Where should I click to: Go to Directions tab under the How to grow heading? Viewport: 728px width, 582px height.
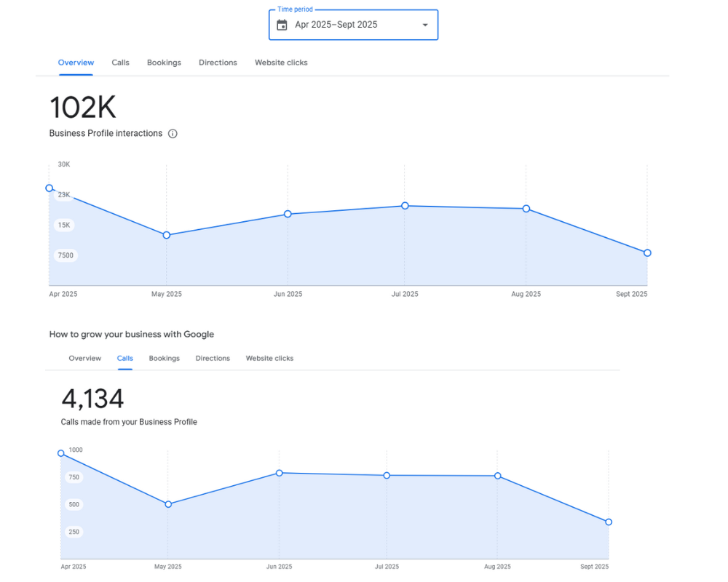(x=213, y=359)
